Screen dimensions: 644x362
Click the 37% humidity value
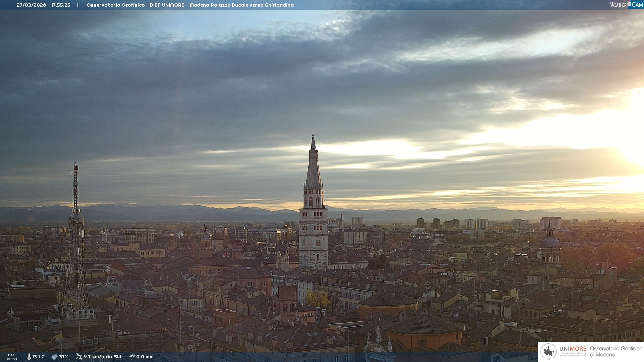point(64,357)
